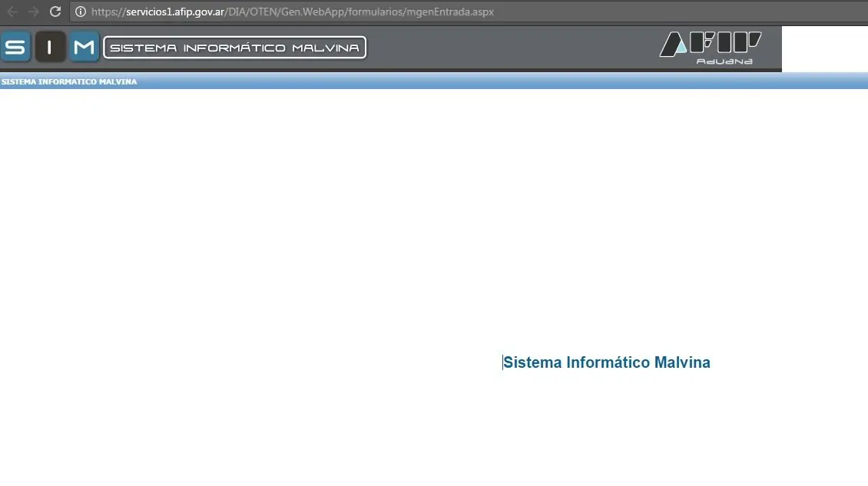Image resolution: width=868 pixels, height=486 pixels.
Task: Click the AFIP Aduana logo
Action: (711, 48)
